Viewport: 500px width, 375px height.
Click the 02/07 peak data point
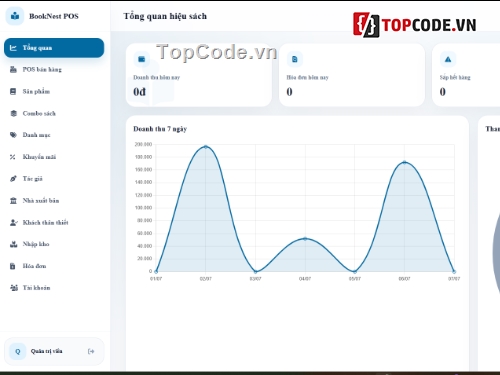coord(206,147)
